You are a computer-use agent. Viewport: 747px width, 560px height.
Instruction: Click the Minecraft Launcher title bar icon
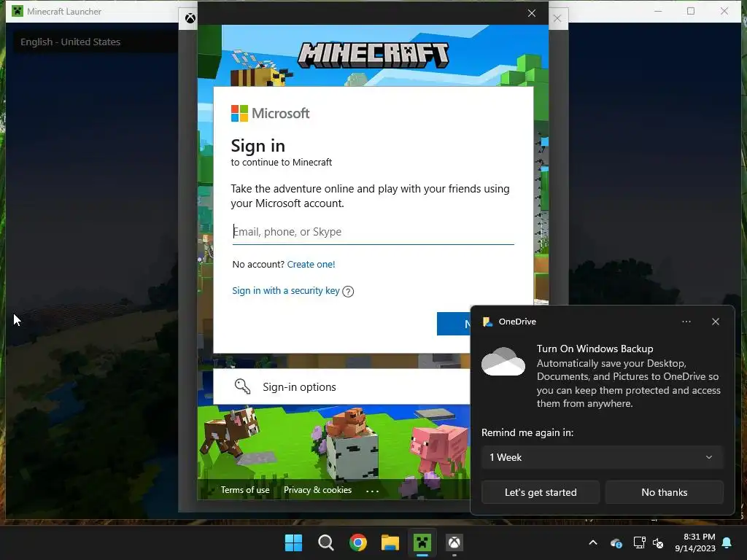pos(18,11)
